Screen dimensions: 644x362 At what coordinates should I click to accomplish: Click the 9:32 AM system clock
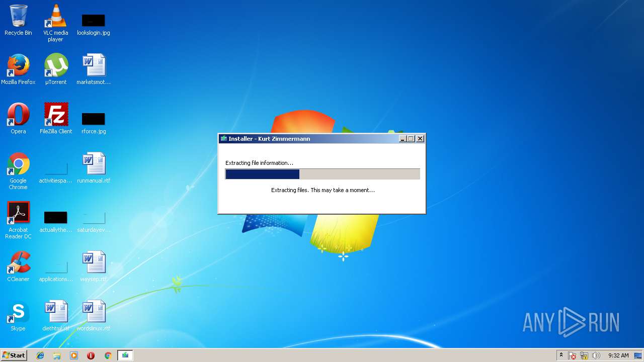(x=618, y=355)
